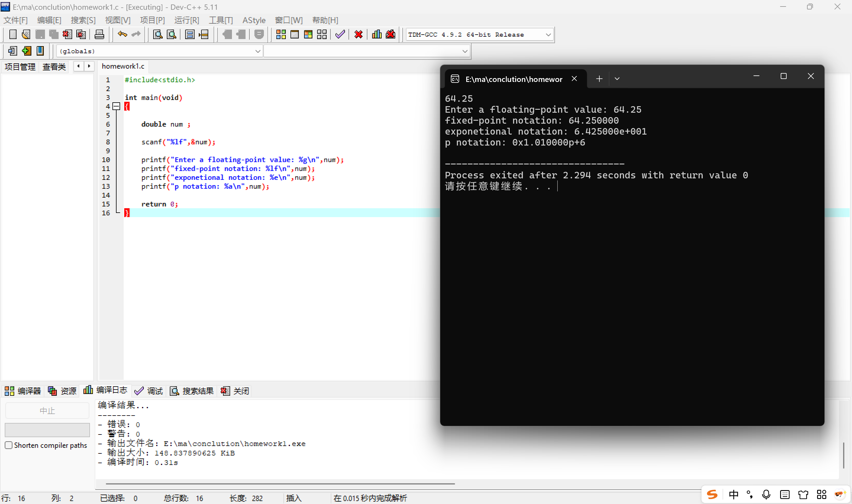852x504 pixels.
Task: Click the Undo arrow icon
Action: (122, 34)
